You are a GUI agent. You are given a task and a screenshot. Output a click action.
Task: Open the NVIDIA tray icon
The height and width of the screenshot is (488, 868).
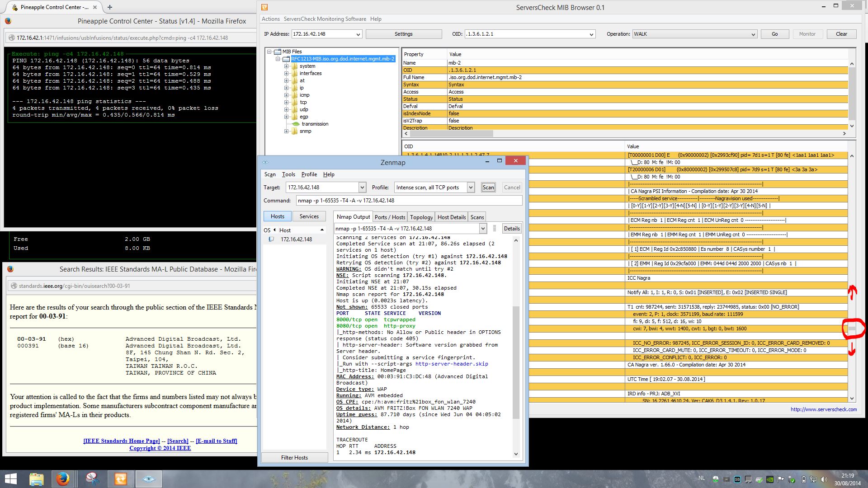pyautogui.click(x=770, y=479)
